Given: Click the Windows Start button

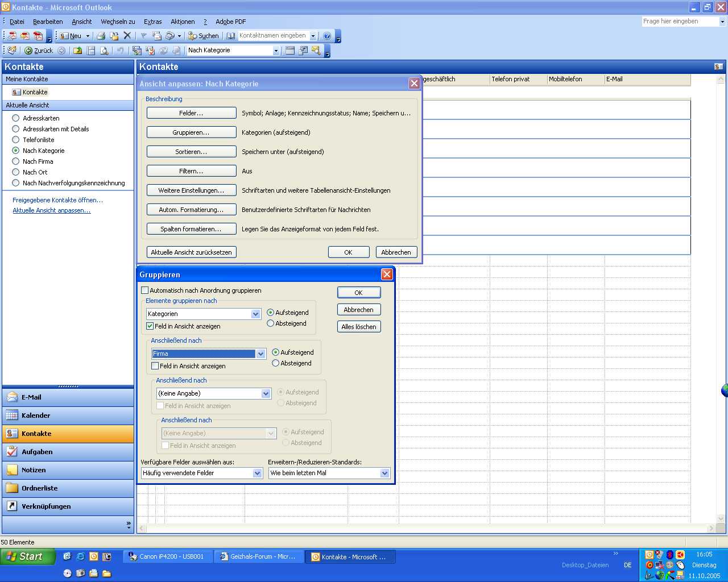Looking at the screenshot, I should click(x=28, y=556).
